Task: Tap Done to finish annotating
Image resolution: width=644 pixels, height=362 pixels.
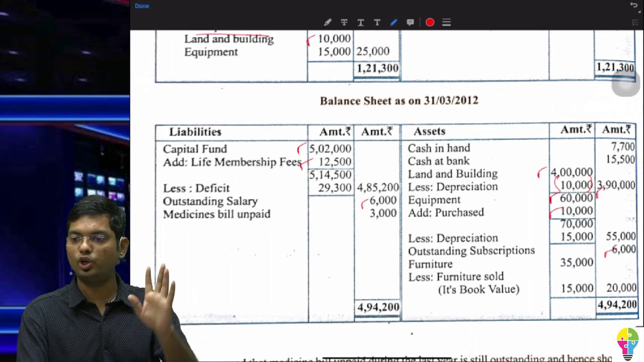Action: click(x=142, y=6)
